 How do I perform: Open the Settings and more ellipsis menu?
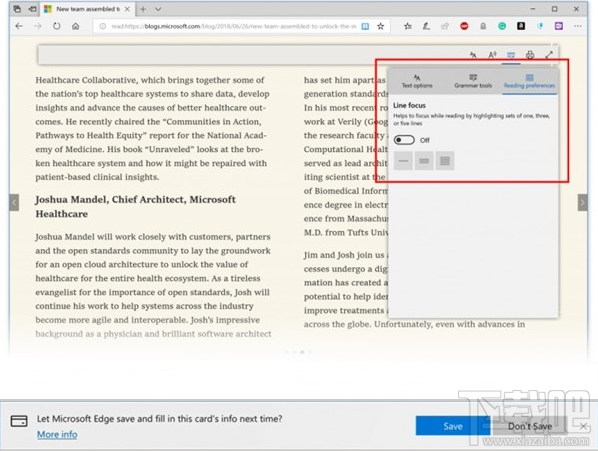(577, 26)
